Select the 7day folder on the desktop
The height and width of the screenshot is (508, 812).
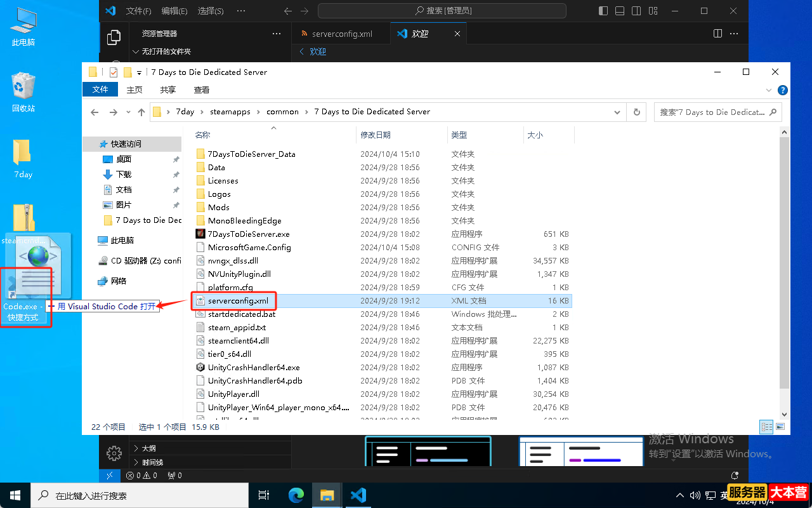pyautogui.click(x=23, y=159)
